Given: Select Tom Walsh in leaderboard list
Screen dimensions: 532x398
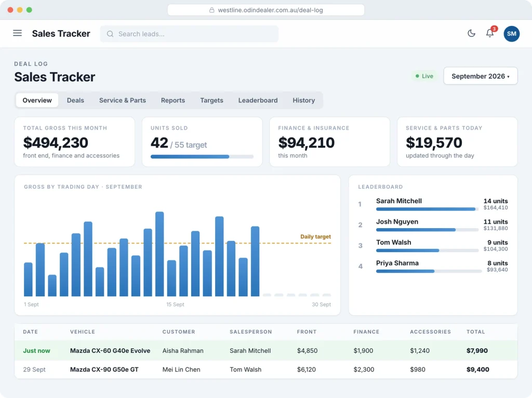Looking at the screenshot, I should (x=393, y=242).
